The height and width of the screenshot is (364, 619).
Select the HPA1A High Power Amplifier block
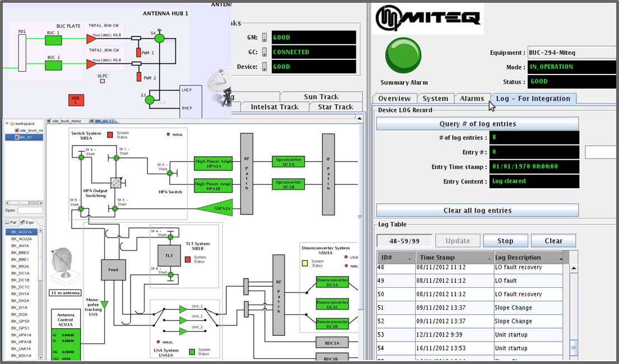click(x=213, y=164)
